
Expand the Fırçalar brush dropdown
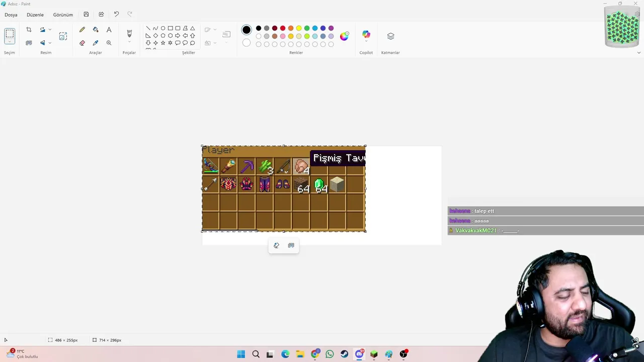click(129, 42)
